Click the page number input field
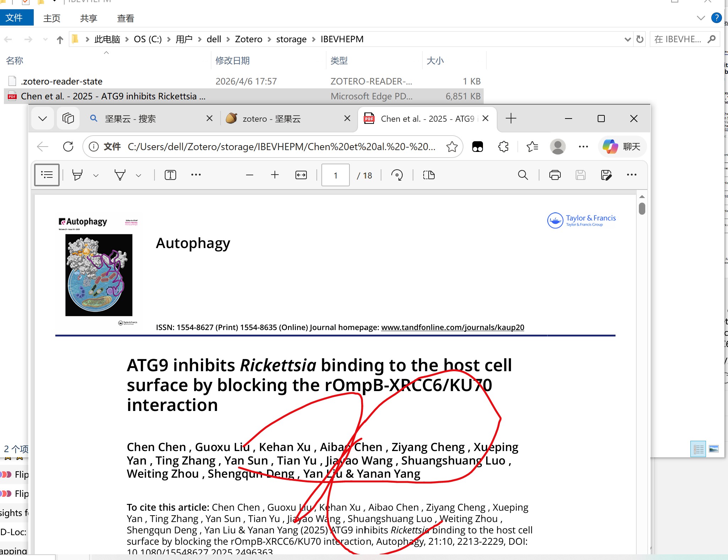This screenshot has height=560, width=728. 336,175
